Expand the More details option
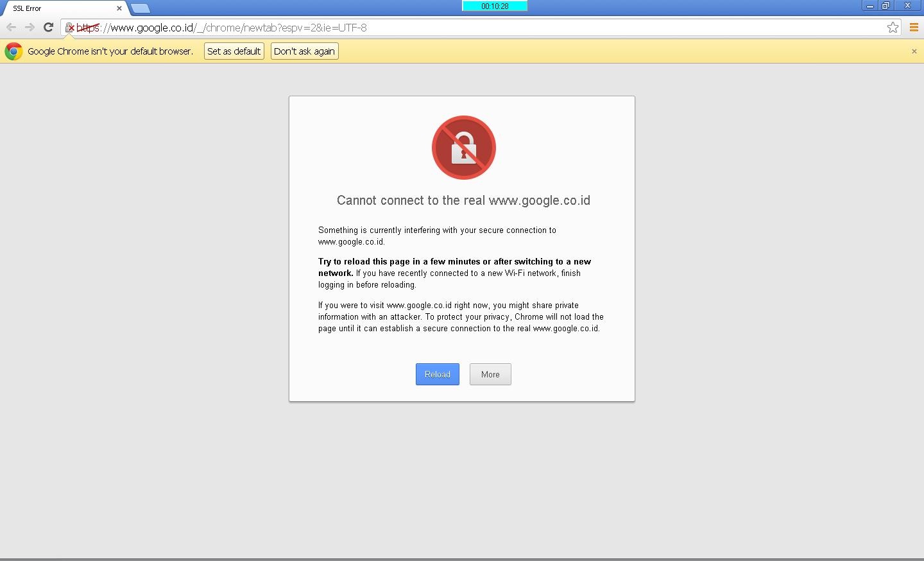This screenshot has height=561, width=924. tap(490, 374)
